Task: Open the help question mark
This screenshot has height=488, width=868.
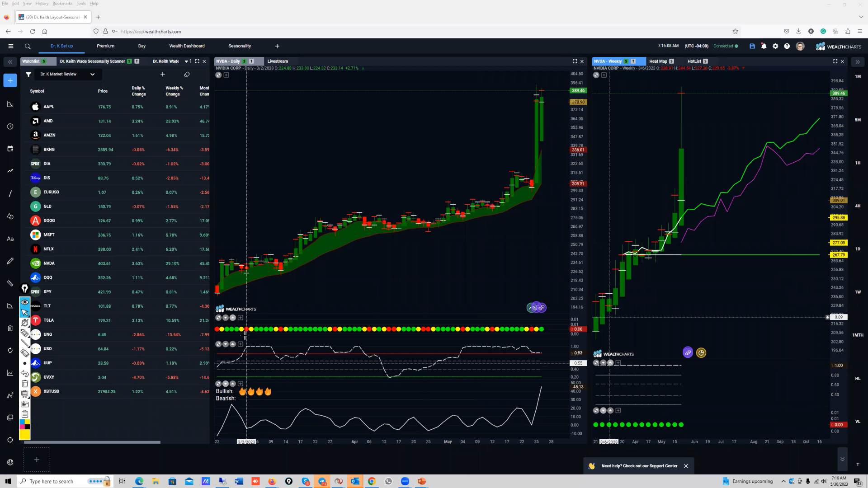Action: pyautogui.click(x=787, y=46)
